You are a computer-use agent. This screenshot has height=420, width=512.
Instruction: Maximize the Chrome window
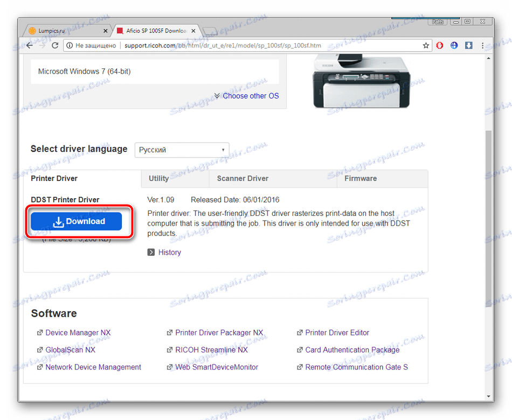click(468, 22)
